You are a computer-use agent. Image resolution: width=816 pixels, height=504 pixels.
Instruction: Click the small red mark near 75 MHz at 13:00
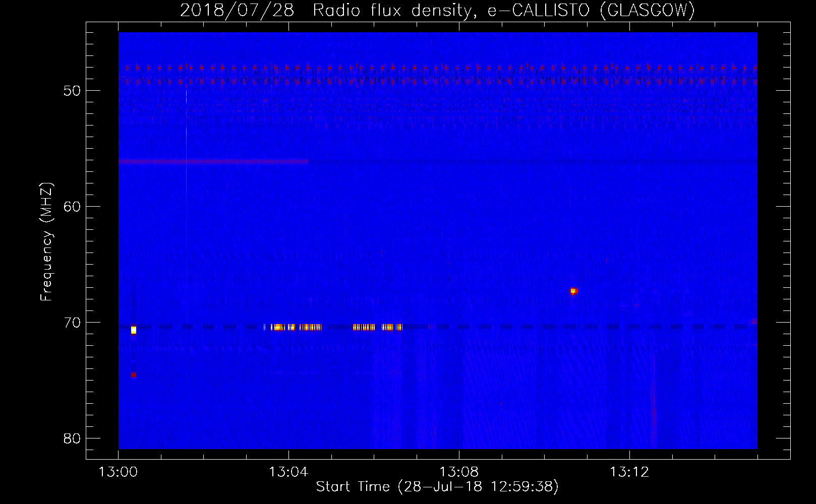[x=133, y=374]
